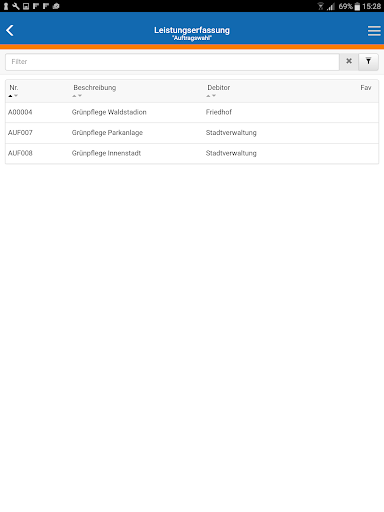Select order A00004 row

point(192,112)
